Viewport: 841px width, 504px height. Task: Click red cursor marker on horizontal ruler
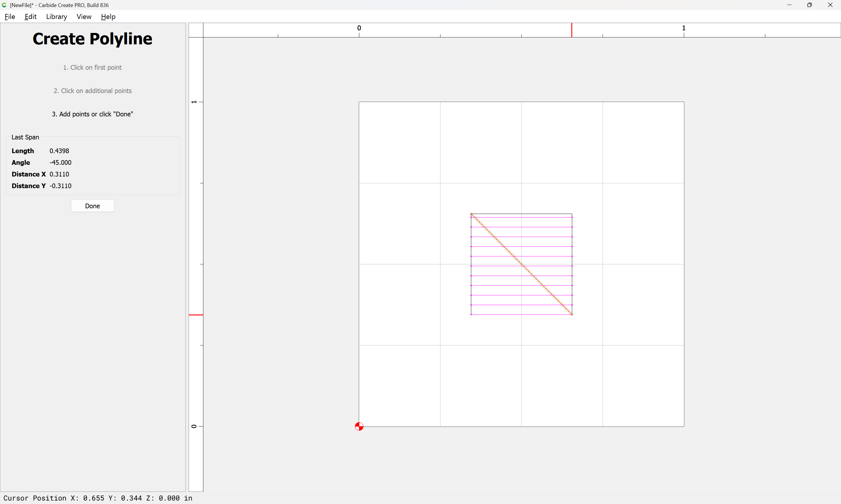point(571,30)
